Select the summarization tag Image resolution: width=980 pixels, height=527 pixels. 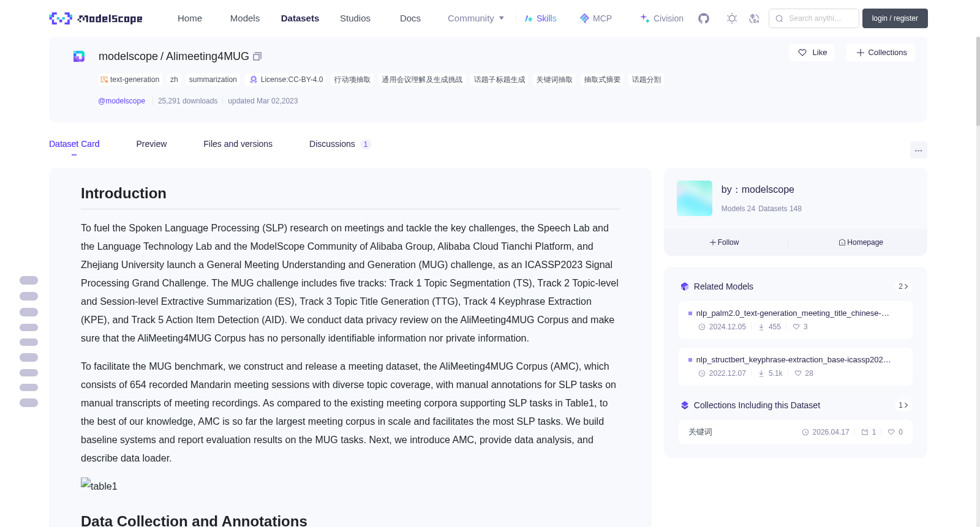pyautogui.click(x=213, y=80)
